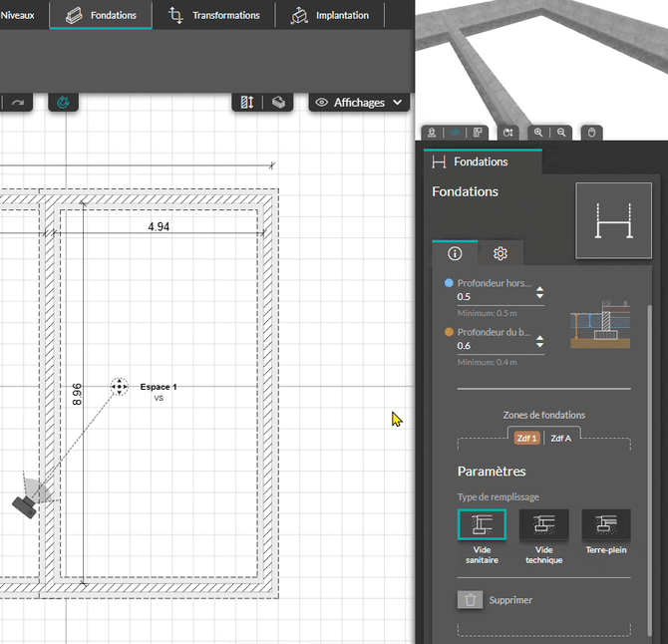Increase Profondeur du bon sol value
Screen dimensions: 668x644
pos(539,338)
